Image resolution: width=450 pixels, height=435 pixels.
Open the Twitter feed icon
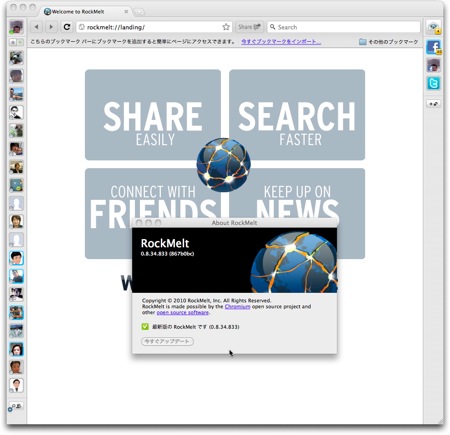[434, 83]
